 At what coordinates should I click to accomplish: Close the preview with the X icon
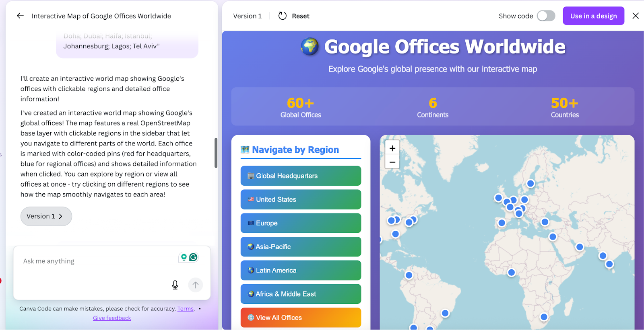636,16
